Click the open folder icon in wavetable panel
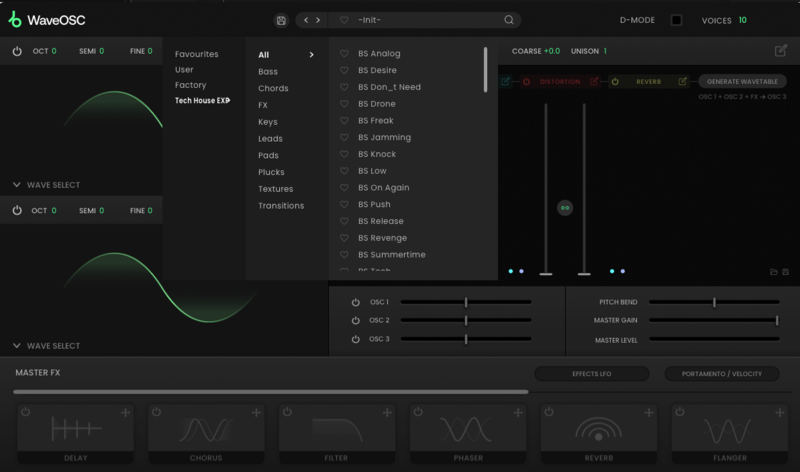Screen dimensions: 800x472 point(773,271)
